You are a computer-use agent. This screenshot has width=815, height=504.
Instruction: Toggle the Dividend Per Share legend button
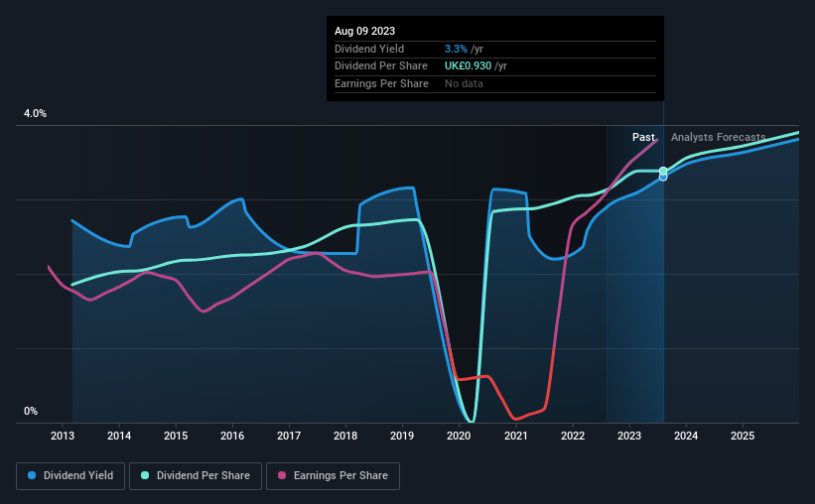[196, 476]
